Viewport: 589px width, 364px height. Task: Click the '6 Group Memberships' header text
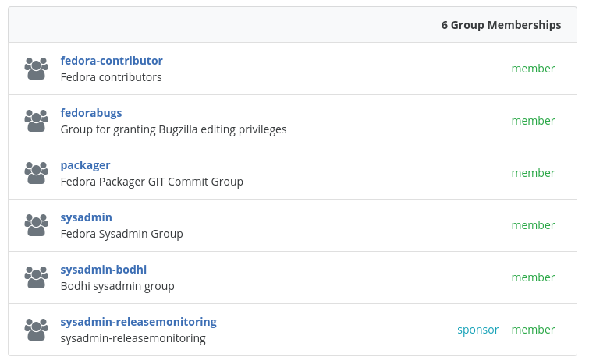501,25
